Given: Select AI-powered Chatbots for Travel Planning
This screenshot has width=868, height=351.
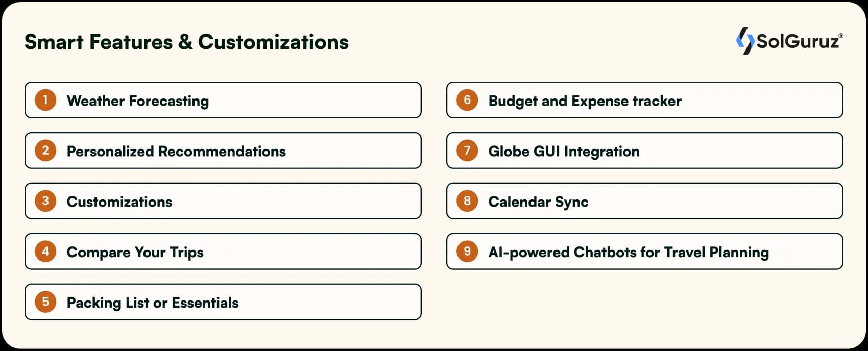Looking at the screenshot, I should 629,252.
